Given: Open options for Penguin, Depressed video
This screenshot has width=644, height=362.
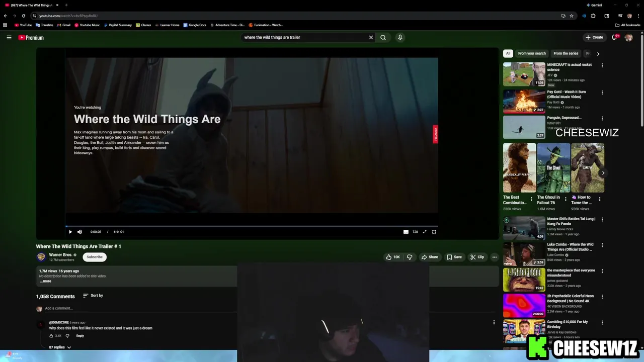Looking at the screenshot, I should 602,119.
